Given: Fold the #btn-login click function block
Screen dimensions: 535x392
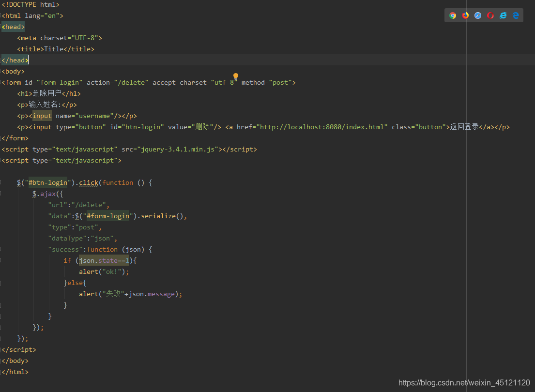Looking at the screenshot, I should pos(0,182).
